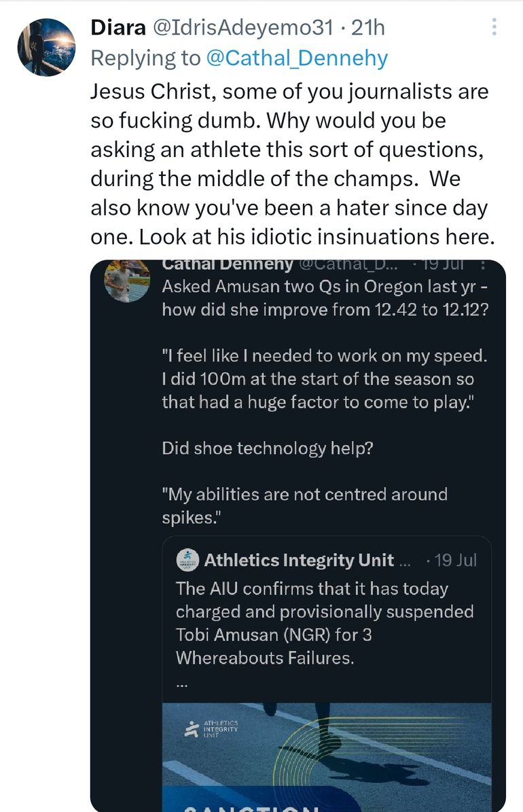Open the @Cathal_Dennehy mention link
The height and width of the screenshot is (812, 523).
(x=296, y=58)
